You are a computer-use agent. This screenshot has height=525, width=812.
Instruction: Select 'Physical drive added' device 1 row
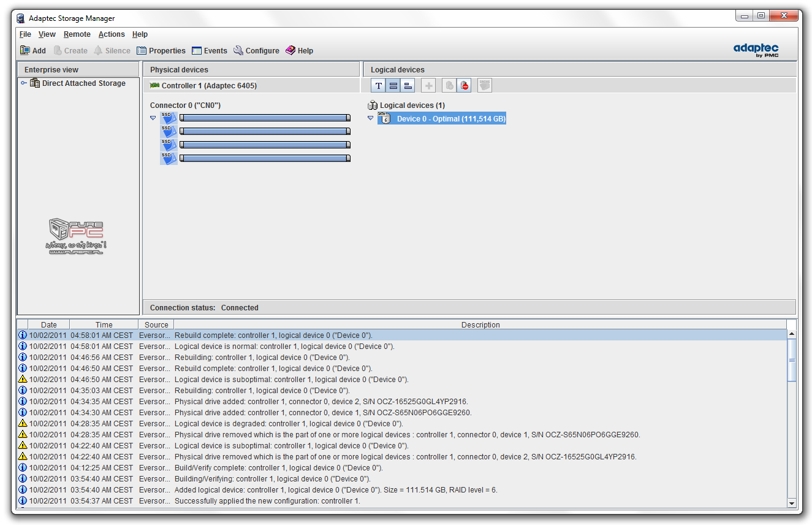402,413
